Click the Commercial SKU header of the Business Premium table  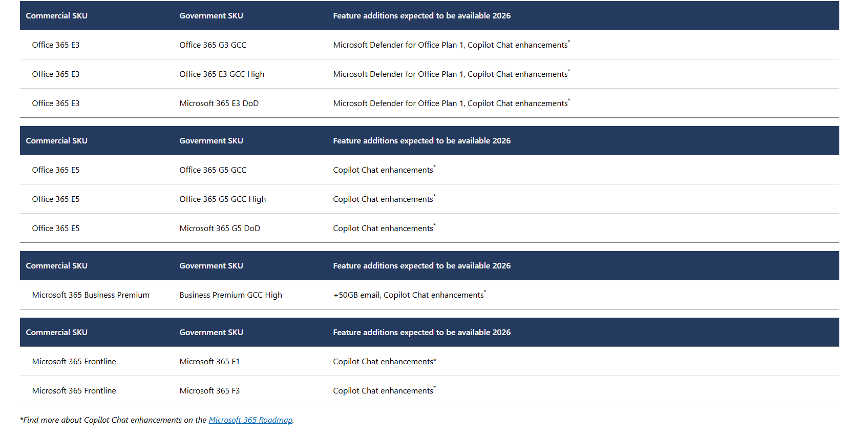[x=57, y=266]
